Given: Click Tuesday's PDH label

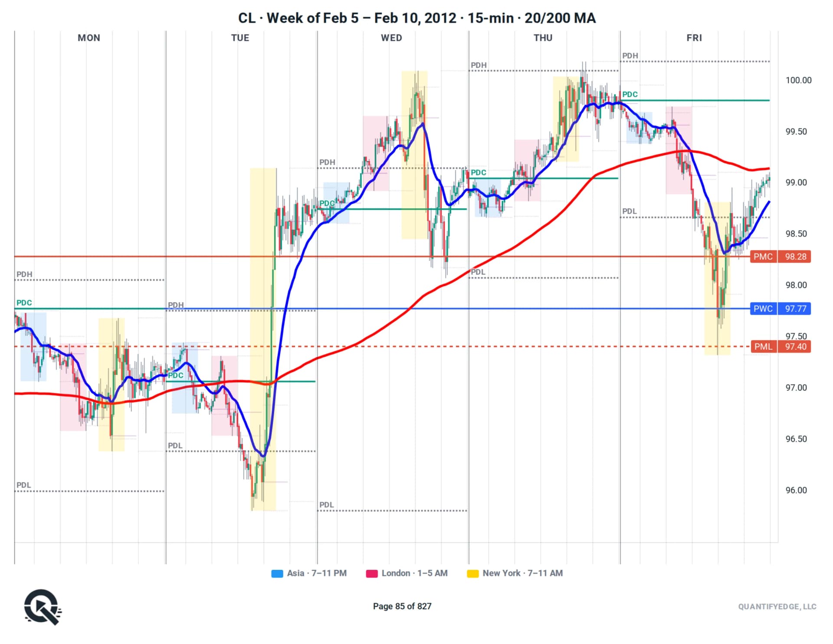Looking at the screenshot, I should (x=176, y=305).
